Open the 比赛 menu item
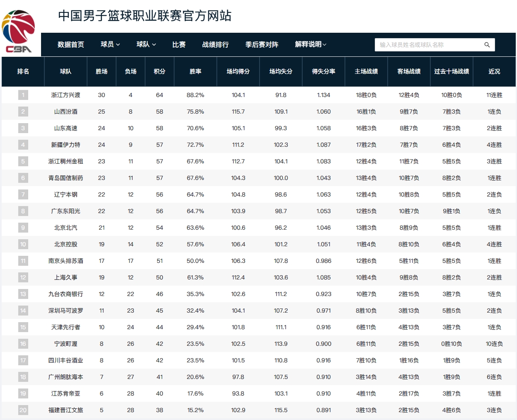The height and width of the screenshot is (420, 517). (x=179, y=44)
